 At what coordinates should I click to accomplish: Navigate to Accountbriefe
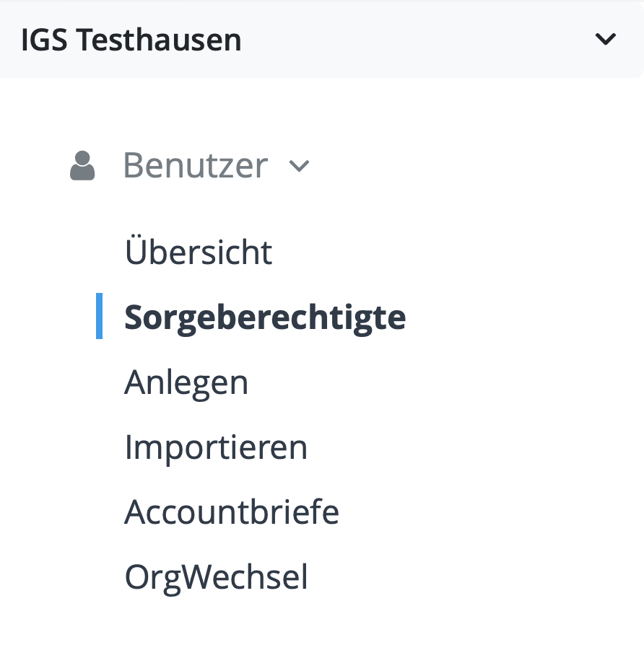(x=232, y=512)
